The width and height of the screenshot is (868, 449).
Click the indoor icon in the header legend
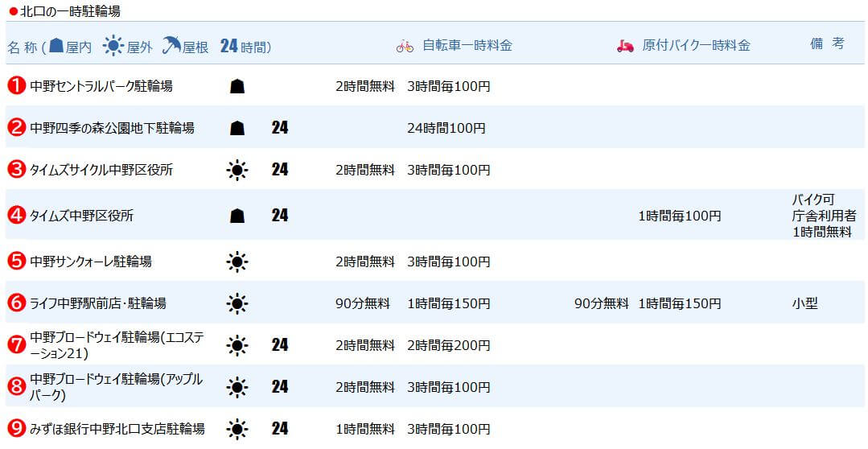pyautogui.click(x=56, y=46)
